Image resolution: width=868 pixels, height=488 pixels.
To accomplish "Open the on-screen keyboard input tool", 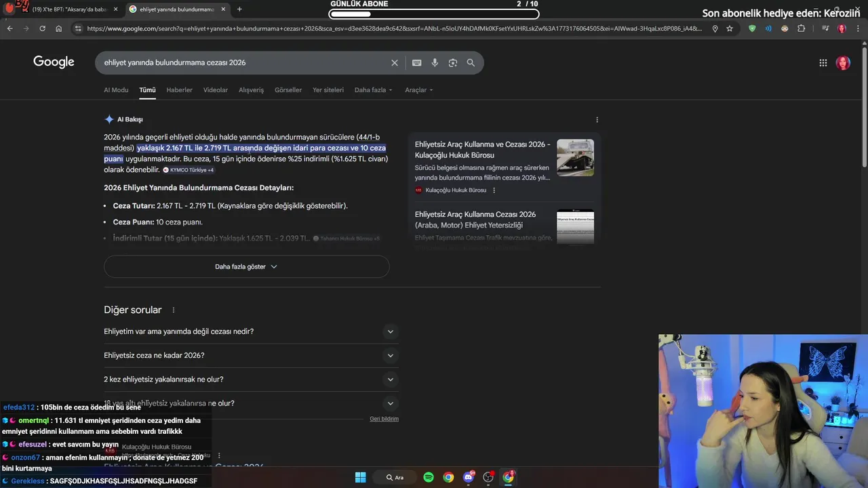I will click(x=416, y=62).
